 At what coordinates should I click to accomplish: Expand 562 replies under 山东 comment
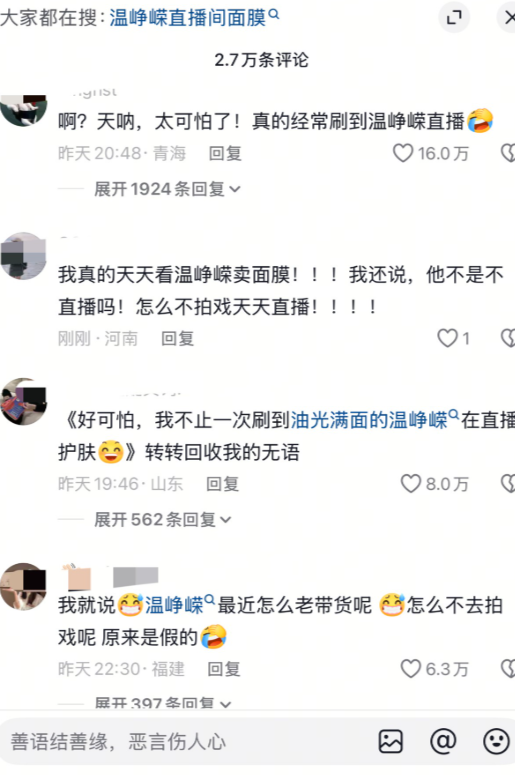click(x=163, y=519)
